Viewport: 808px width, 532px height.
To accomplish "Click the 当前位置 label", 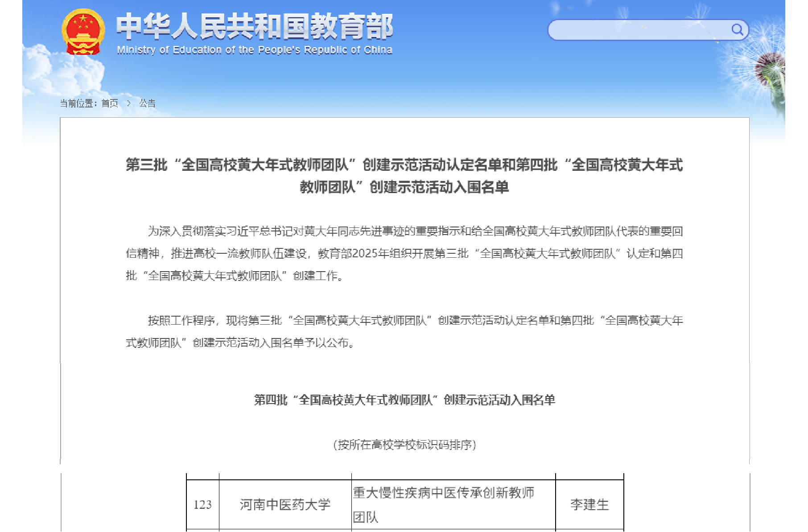I will coord(78,103).
